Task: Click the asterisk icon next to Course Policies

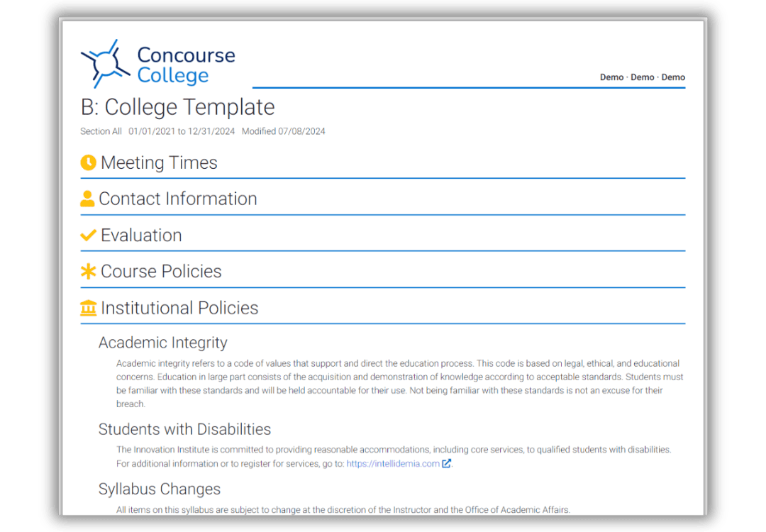Action: [x=87, y=271]
